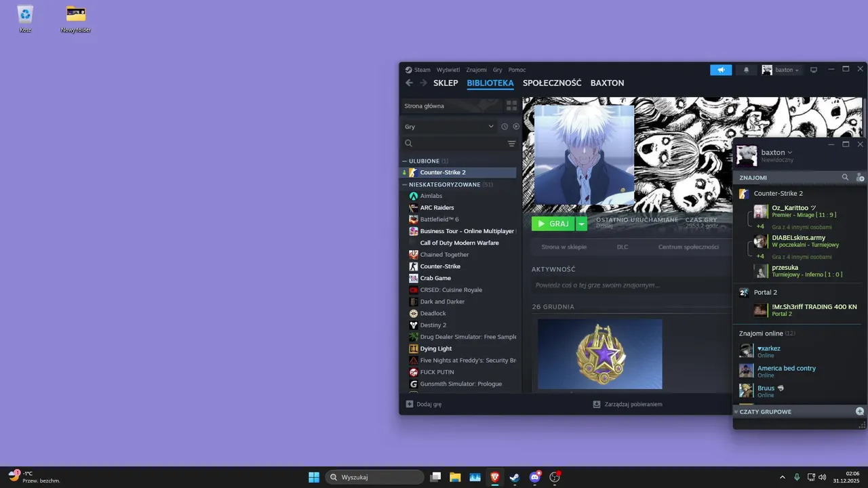Open the dropdown arrow beside GRAJ button
This screenshot has width=868, height=488.
[x=581, y=224]
